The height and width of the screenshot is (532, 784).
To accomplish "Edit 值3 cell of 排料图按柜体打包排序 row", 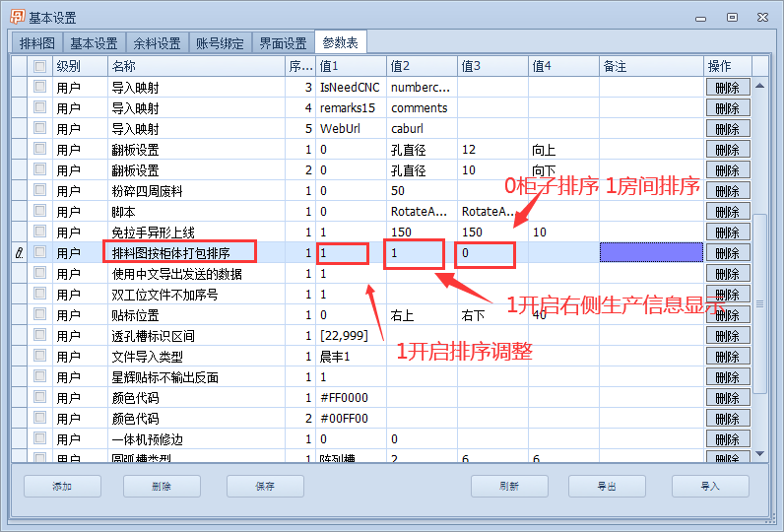I will [493, 253].
